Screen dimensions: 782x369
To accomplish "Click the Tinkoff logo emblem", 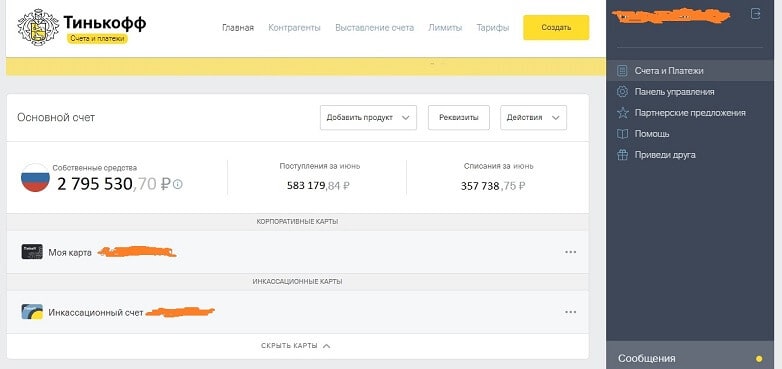I will click(x=38, y=29).
